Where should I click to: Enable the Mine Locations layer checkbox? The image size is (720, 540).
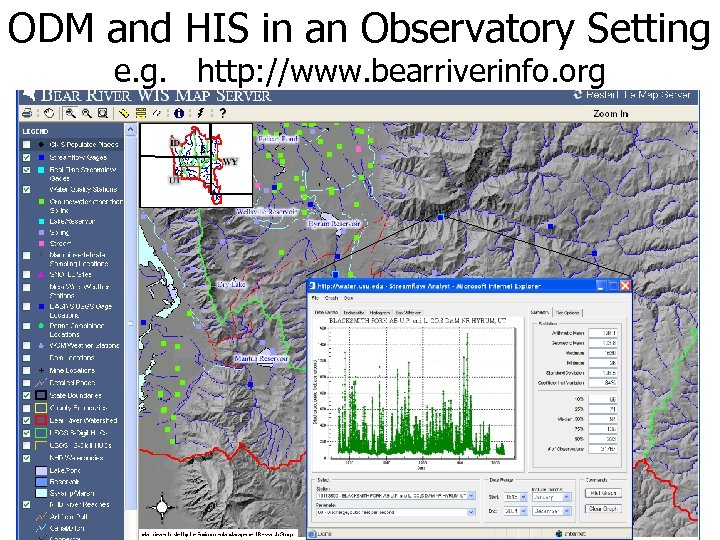pyautogui.click(x=27, y=370)
